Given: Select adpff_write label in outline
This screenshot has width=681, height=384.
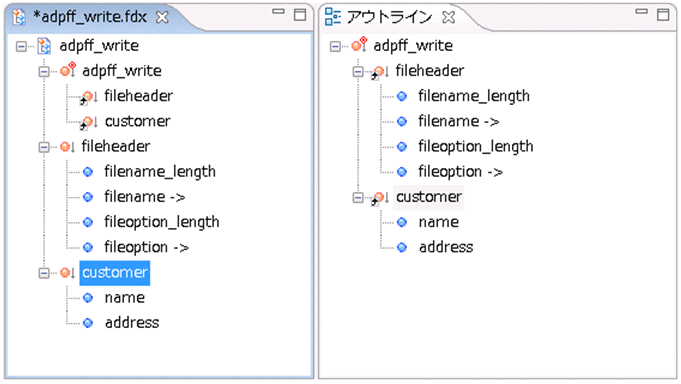Looking at the screenshot, I should [x=413, y=46].
